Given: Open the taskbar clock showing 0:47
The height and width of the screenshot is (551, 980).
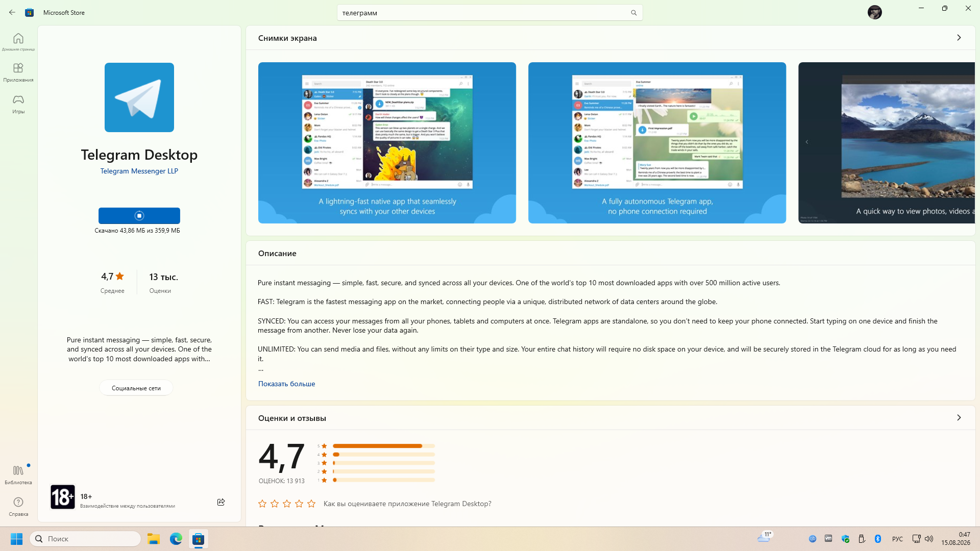Looking at the screenshot, I should coord(955,539).
